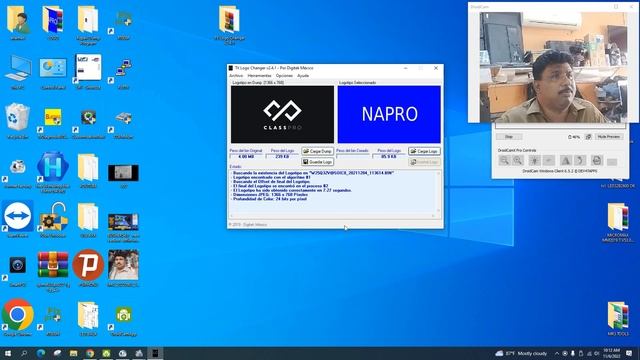Click the DroidCam mirror flip triangle icon
This screenshot has width=640, height=360.
[565, 160]
